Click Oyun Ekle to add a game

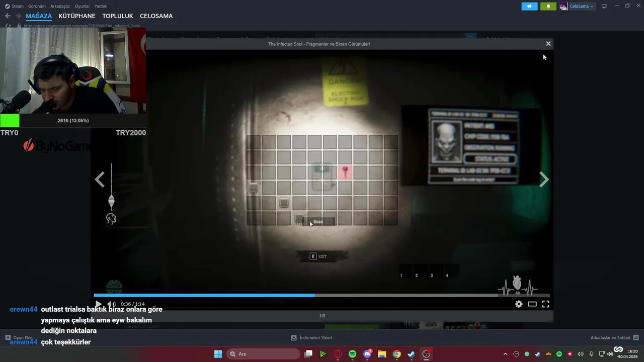[x=19, y=338]
